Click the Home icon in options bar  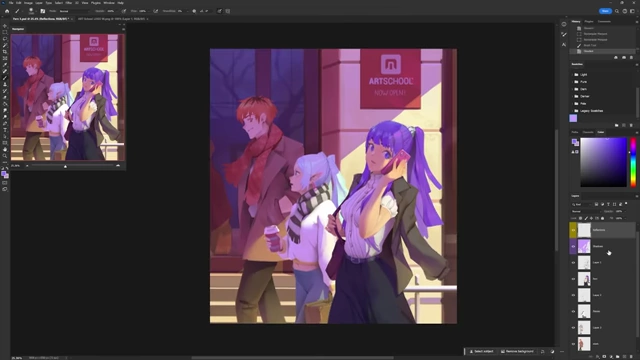tap(7, 11)
